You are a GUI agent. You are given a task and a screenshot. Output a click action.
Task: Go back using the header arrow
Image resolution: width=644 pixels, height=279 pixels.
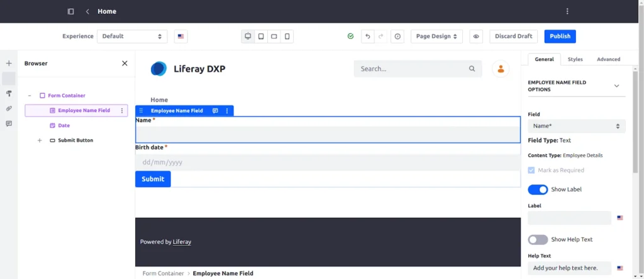click(87, 11)
